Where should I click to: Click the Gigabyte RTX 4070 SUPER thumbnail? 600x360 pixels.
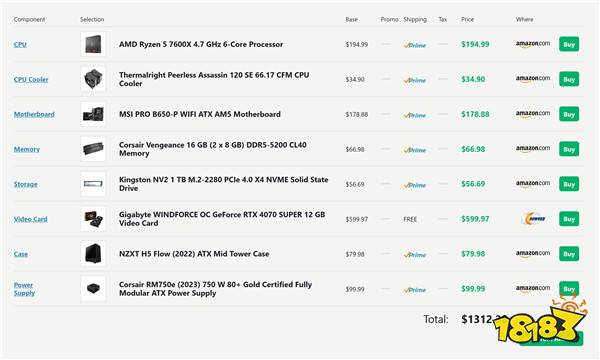tap(93, 219)
